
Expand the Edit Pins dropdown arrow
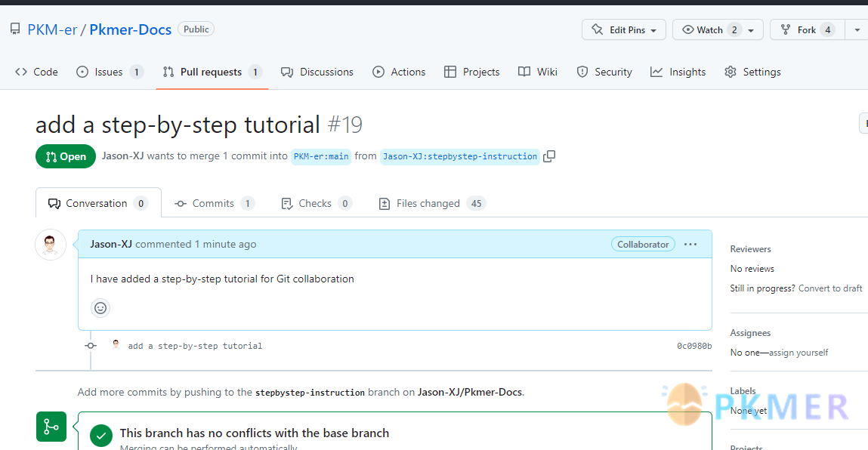653,30
